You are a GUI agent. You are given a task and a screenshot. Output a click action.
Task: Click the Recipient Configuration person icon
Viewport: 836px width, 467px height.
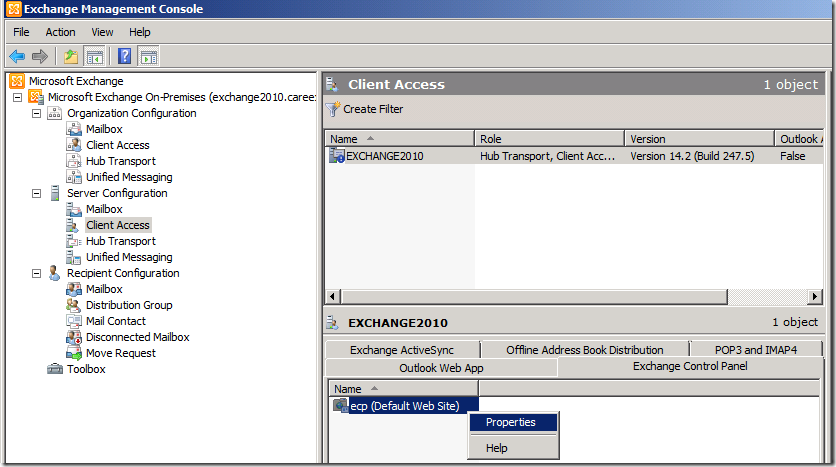(x=54, y=273)
